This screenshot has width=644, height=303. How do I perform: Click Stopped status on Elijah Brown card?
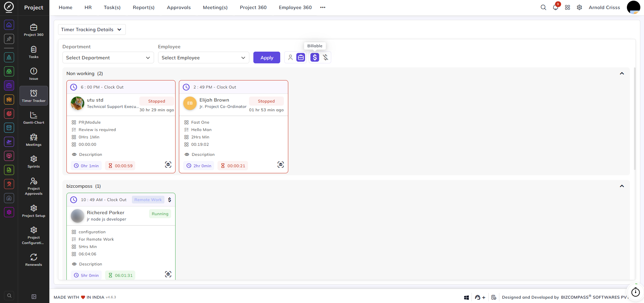pyautogui.click(x=266, y=101)
